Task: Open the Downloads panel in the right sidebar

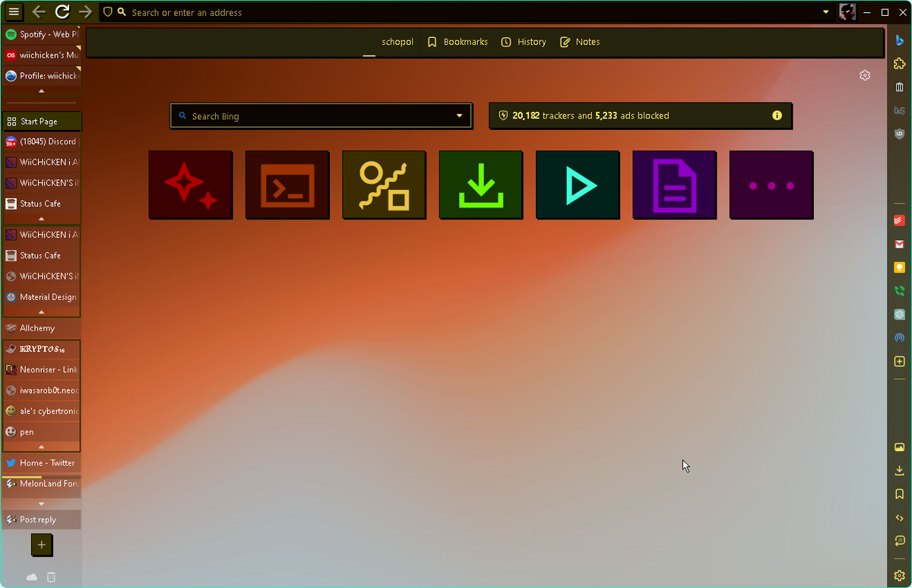Action: (x=899, y=471)
